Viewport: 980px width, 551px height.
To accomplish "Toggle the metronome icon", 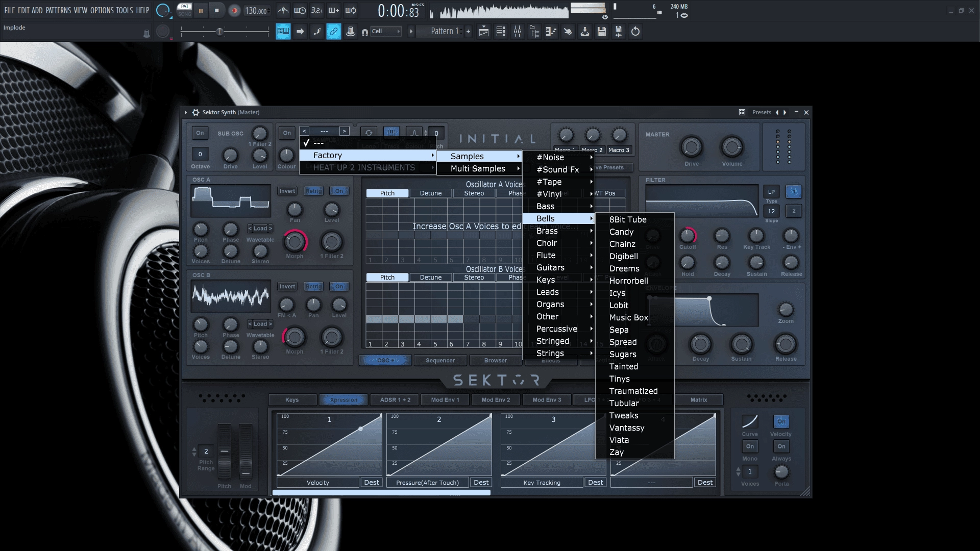I will [x=283, y=10].
